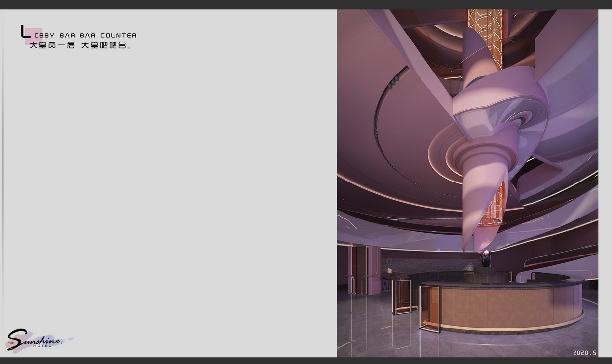Click the glass-framed high table left of bar

click(x=401, y=296)
